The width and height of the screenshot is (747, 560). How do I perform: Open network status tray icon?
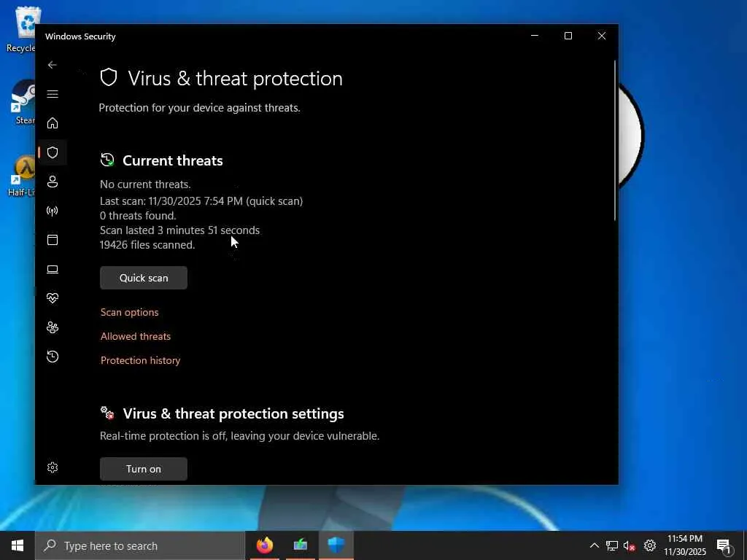tap(612, 545)
